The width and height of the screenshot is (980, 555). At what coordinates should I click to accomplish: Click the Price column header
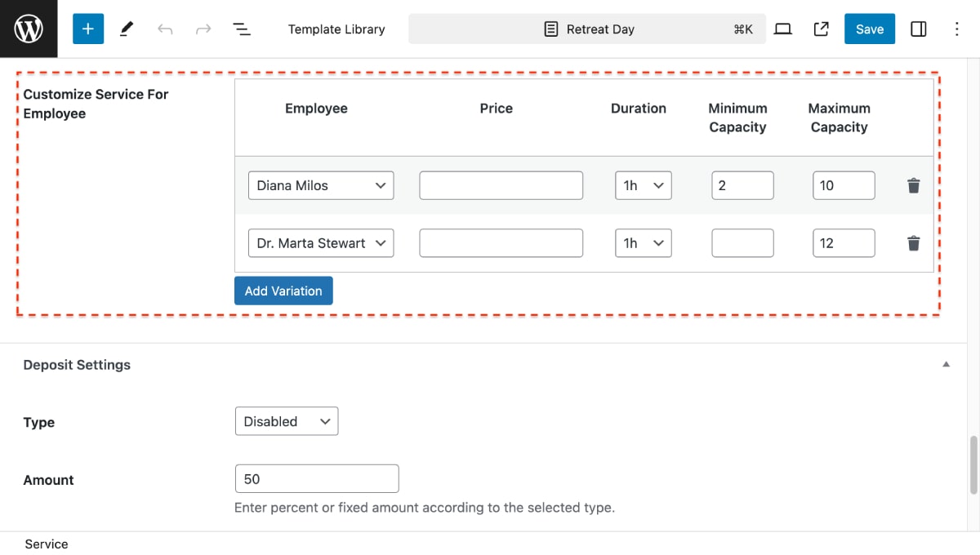[x=497, y=109]
